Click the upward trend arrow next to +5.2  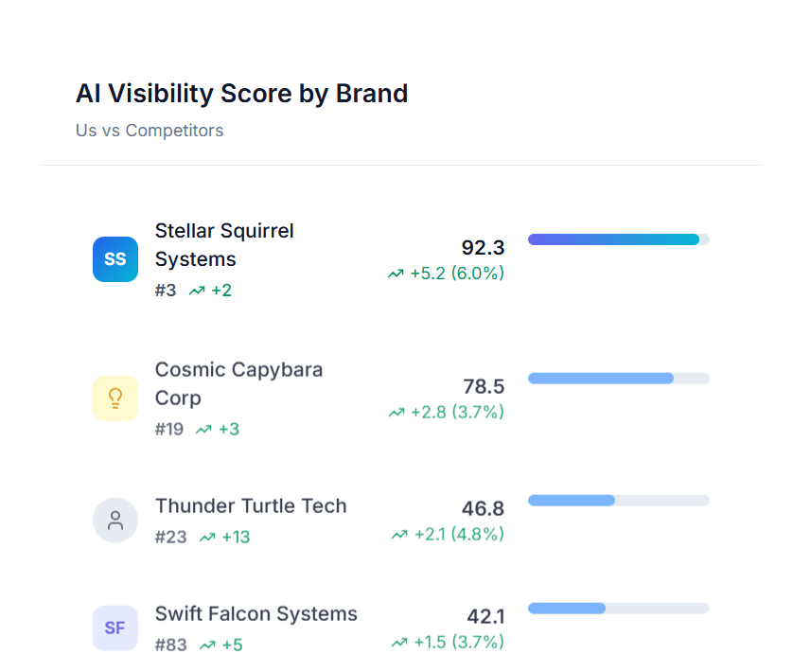tap(395, 274)
